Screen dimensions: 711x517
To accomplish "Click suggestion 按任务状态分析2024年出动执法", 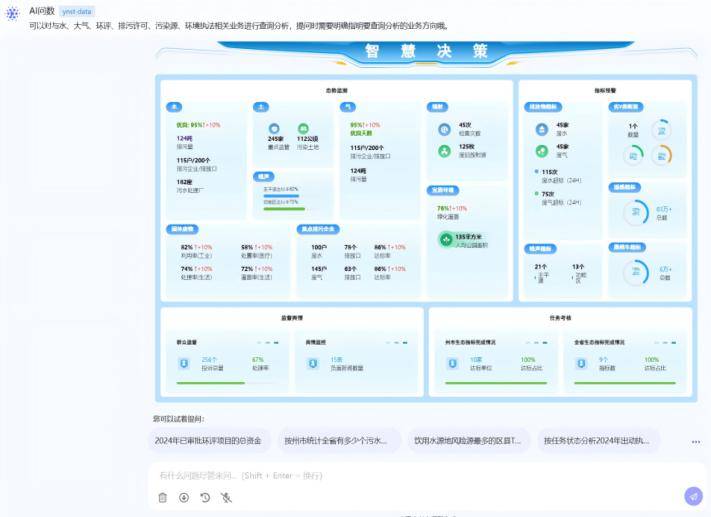I will click(x=597, y=440).
